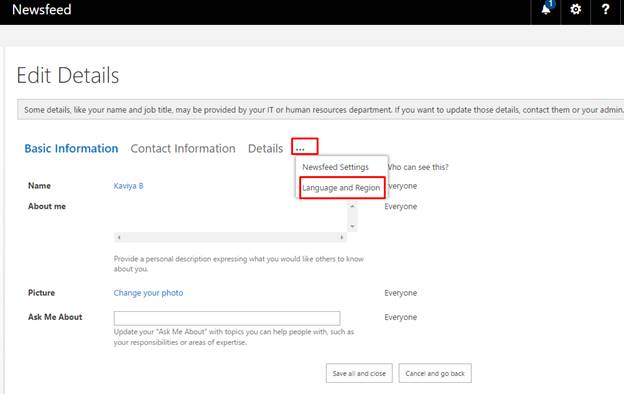Click the Cancel and go back button
The width and height of the screenshot is (624, 394).
point(435,373)
